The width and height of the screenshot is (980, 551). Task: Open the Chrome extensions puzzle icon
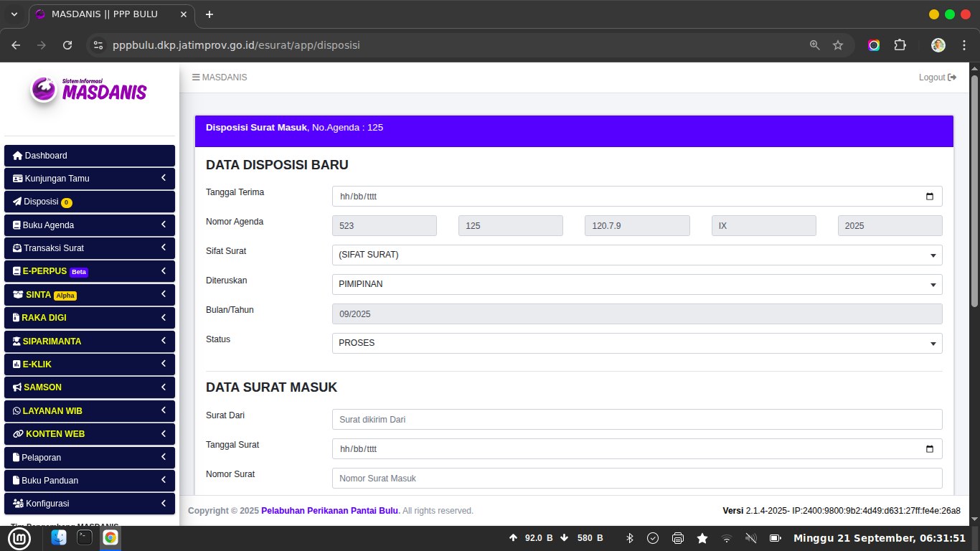pyautogui.click(x=900, y=45)
